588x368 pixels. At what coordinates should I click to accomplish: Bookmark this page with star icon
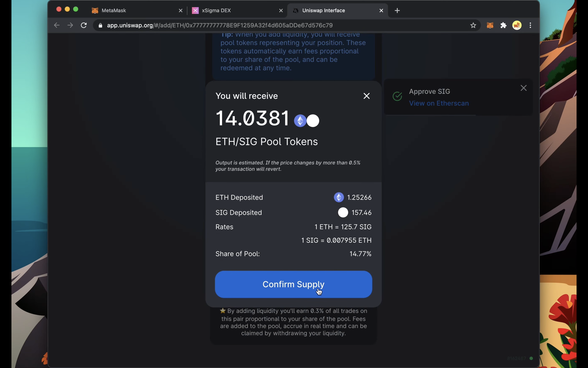473,25
